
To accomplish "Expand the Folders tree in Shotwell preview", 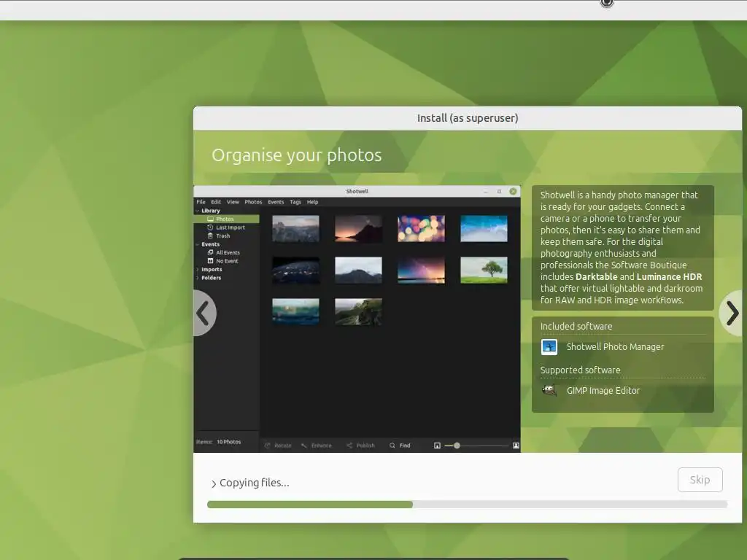I will coord(197,278).
